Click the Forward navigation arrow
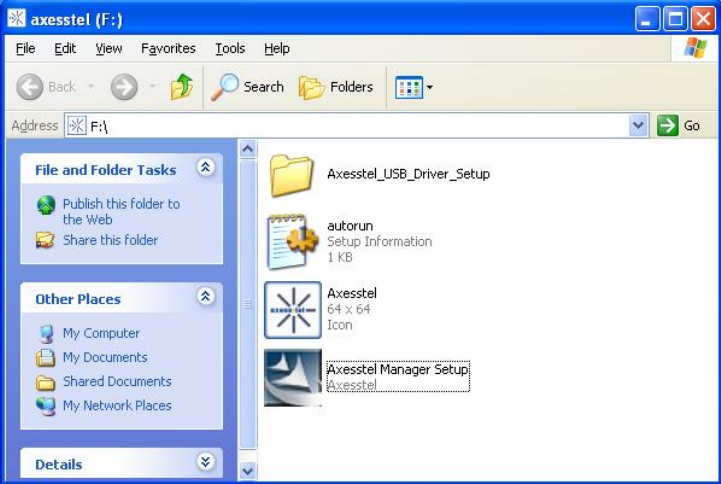 point(124,87)
